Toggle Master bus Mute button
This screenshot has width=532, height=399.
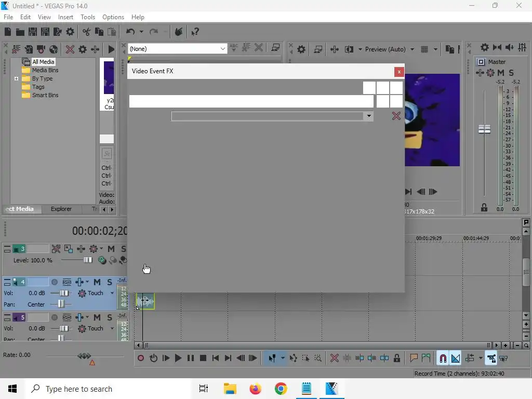(x=500, y=73)
